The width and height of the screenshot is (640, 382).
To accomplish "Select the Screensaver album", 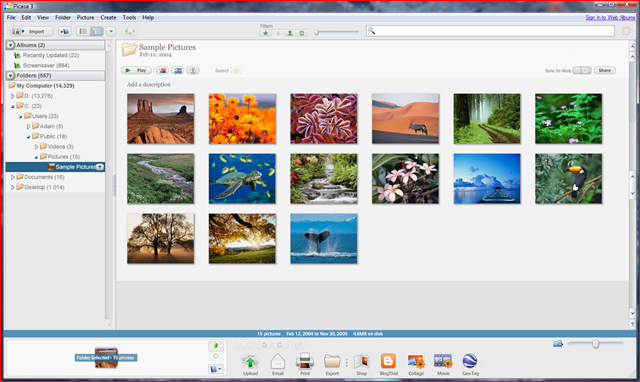I will click(x=46, y=65).
